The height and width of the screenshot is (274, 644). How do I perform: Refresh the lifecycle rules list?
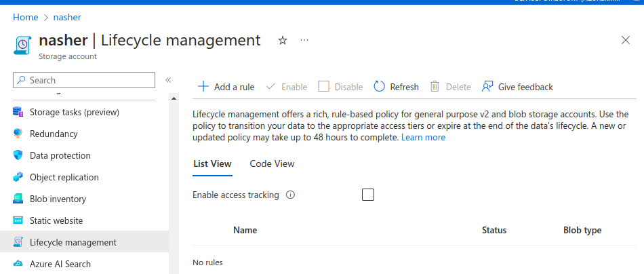(397, 87)
